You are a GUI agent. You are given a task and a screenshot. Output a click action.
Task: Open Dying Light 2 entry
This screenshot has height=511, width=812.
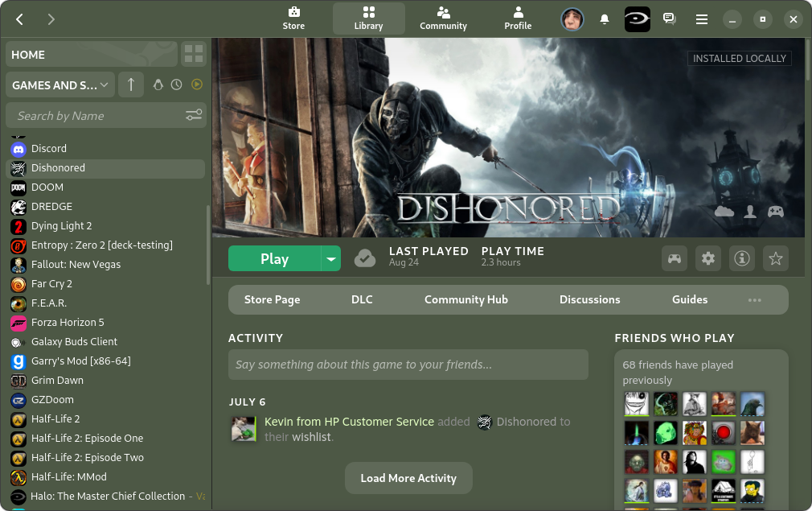pyautogui.click(x=105, y=226)
